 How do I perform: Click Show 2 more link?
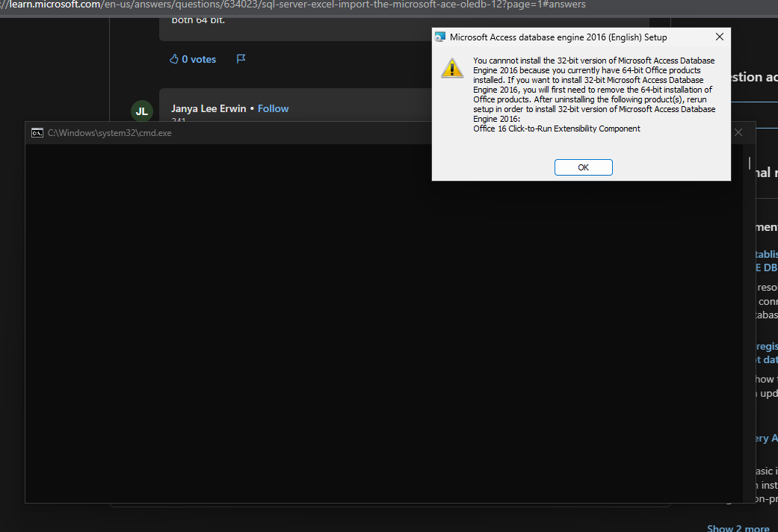tap(738, 528)
